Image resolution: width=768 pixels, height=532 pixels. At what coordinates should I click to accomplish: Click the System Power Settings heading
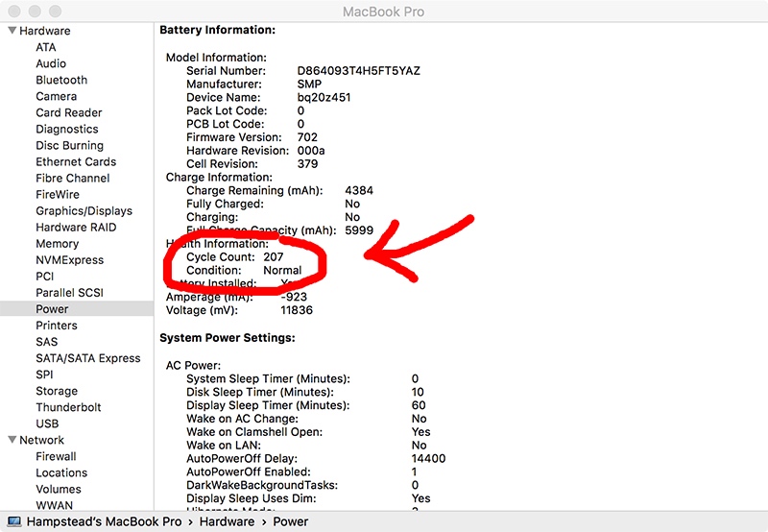(x=228, y=338)
